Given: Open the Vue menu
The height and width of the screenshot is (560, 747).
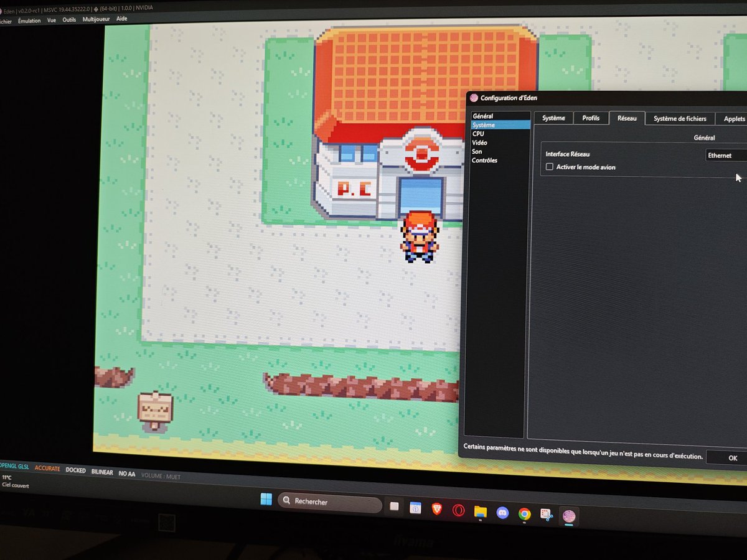Looking at the screenshot, I should click(52, 20).
